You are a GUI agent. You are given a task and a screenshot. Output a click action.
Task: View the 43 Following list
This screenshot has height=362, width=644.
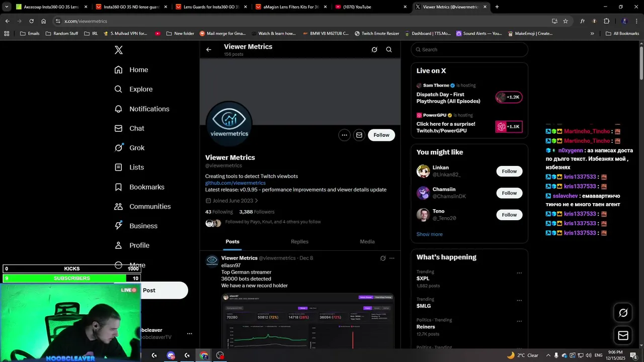click(x=219, y=212)
